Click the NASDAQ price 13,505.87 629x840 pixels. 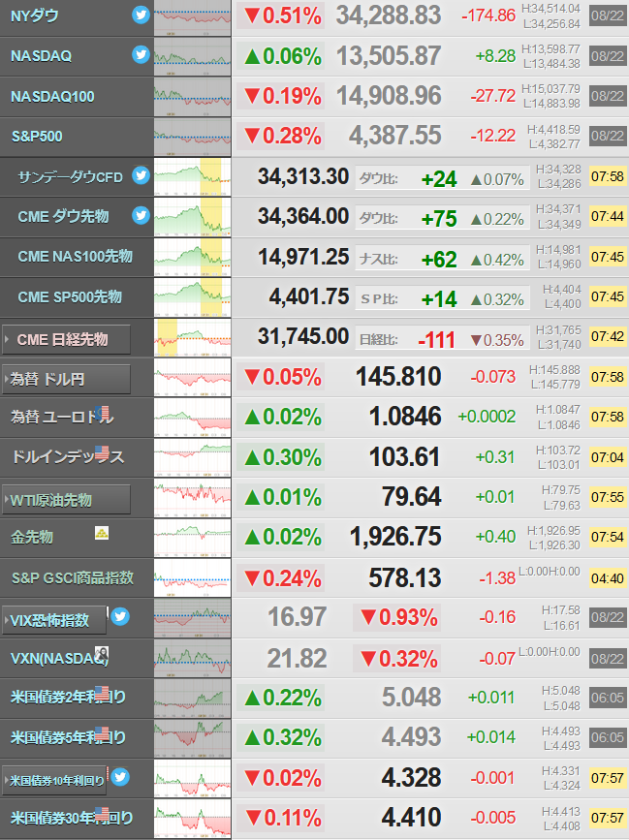(389, 56)
